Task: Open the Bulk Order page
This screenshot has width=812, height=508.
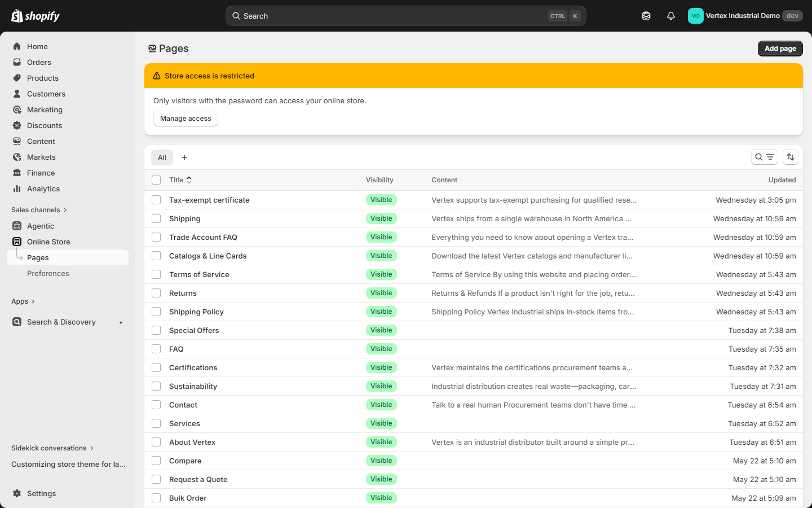Action: [188, 498]
